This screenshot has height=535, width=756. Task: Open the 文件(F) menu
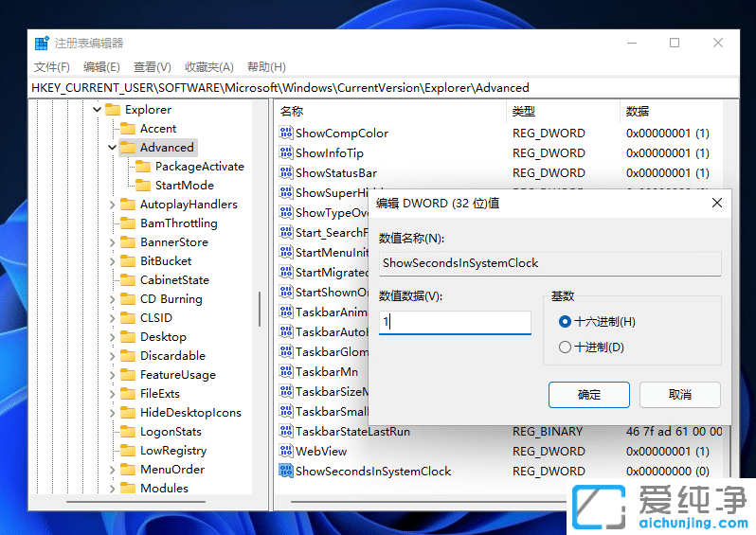pyautogui.click(x=52, y=67)
